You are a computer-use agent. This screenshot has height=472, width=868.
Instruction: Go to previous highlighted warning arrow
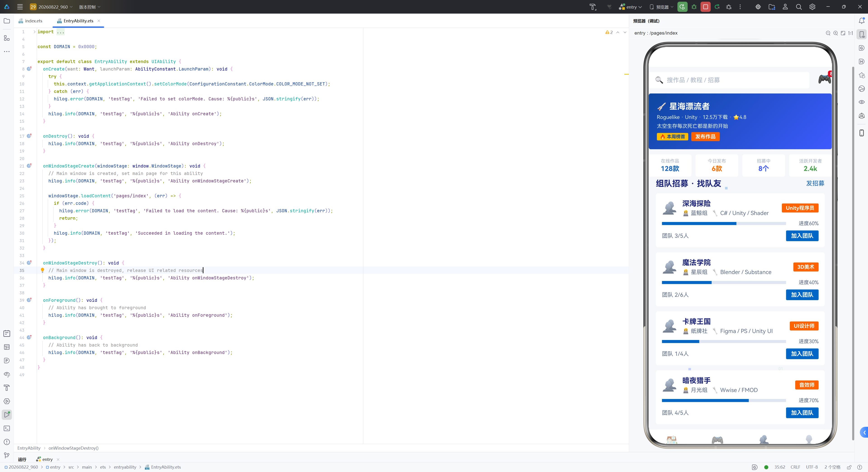tap(618, 32)
